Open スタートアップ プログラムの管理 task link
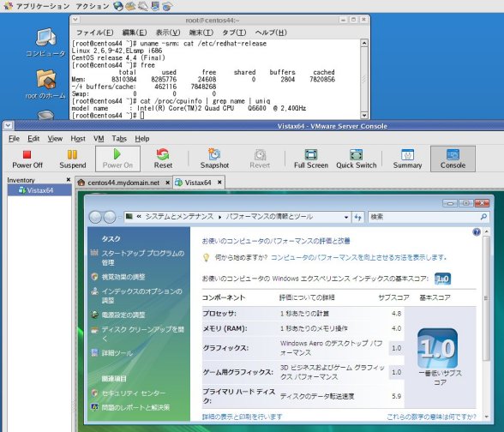 tap(142, 258)
